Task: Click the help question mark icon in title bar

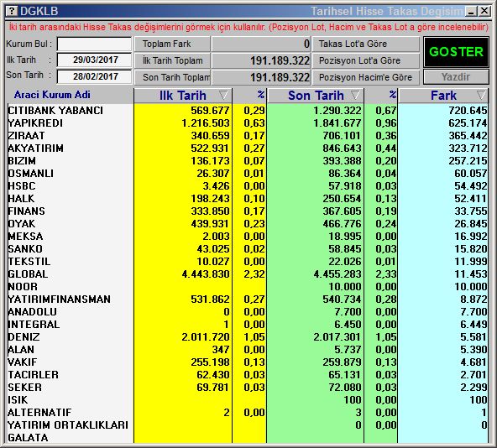Action: (12, 11)
